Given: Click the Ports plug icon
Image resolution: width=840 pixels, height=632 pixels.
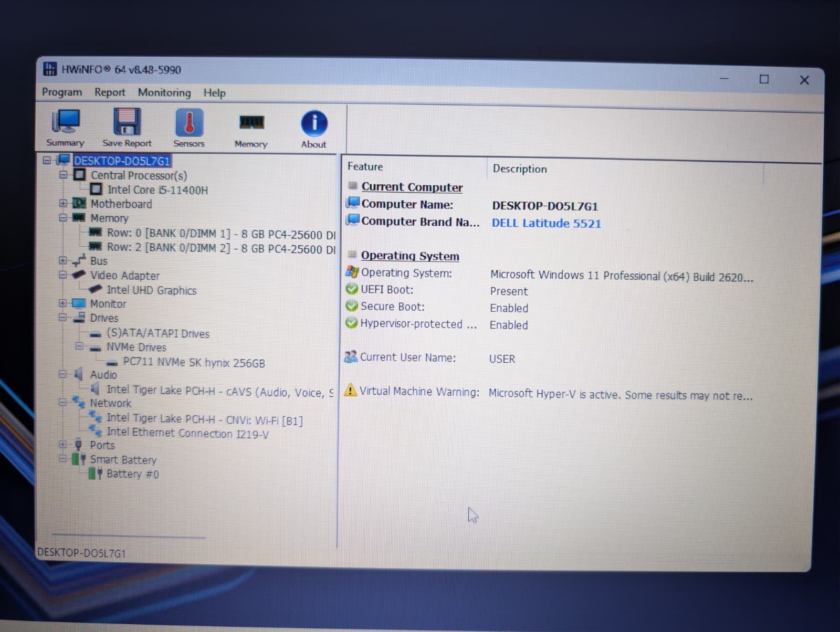Looking at the screenshot, I should [x=79, y=444].
